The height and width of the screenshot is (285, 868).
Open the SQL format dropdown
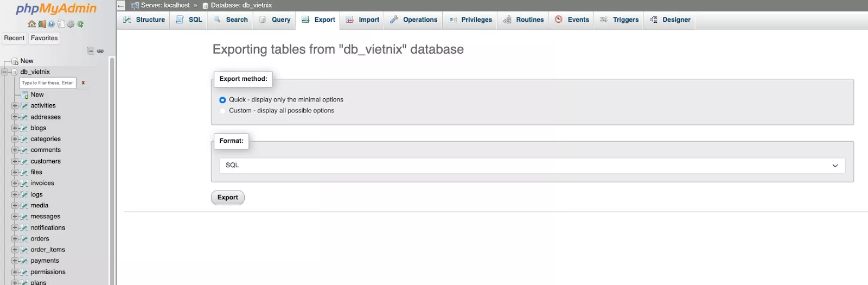coord(532,166)
